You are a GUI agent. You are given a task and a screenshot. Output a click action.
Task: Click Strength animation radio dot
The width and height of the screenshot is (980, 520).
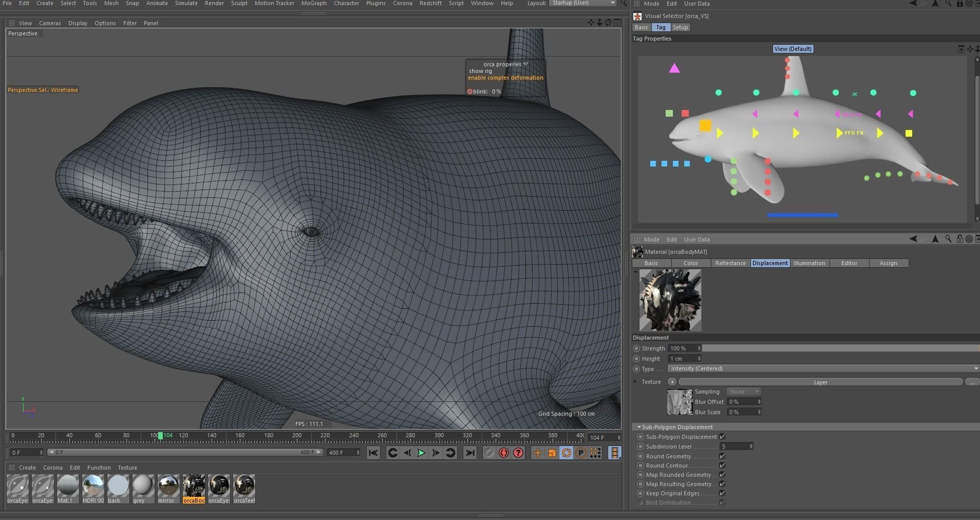(x=637, y=348)
